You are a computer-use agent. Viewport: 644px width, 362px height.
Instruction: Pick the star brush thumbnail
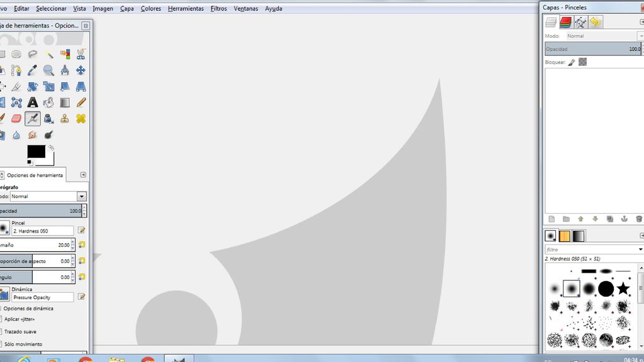point(623,288)
